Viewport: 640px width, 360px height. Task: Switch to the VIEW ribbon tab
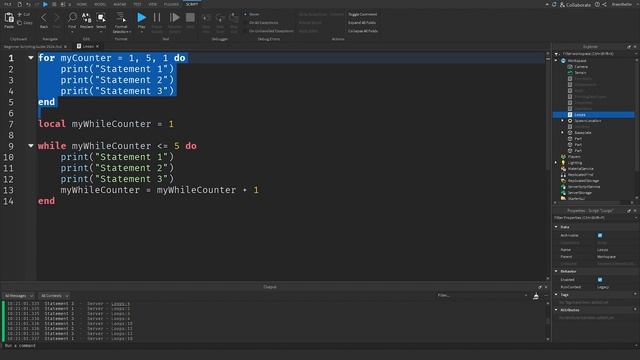tap(153, 4)
